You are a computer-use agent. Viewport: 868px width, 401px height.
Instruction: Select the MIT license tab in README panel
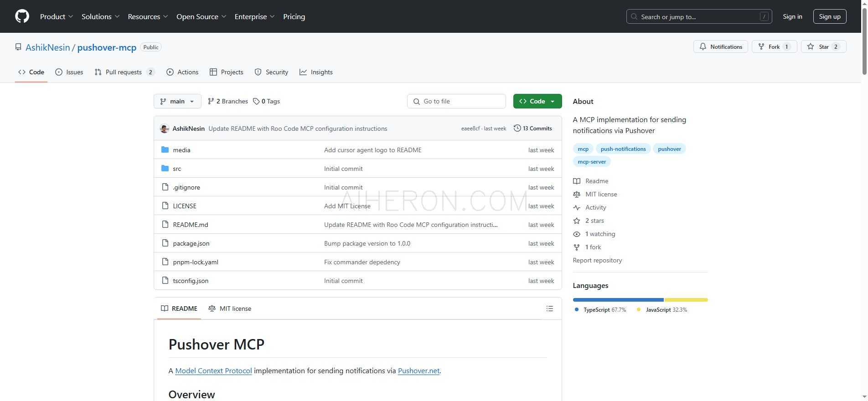point(230,308)
